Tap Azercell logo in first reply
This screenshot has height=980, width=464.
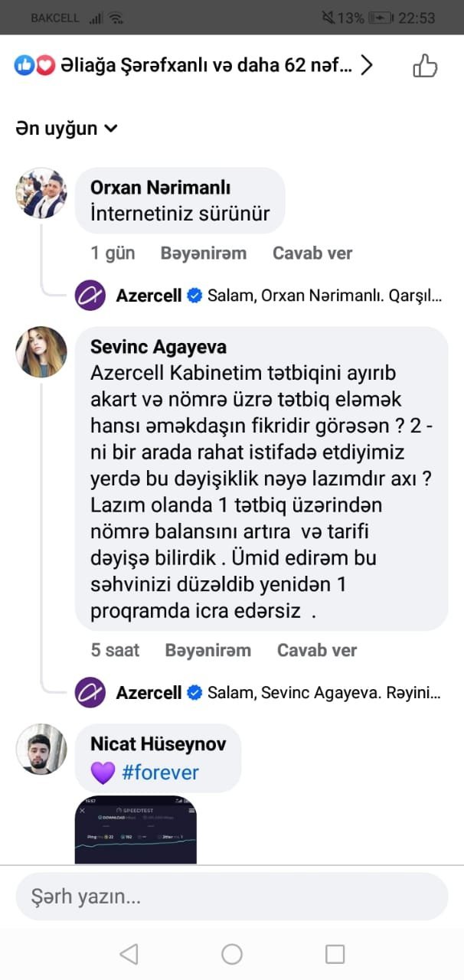tap(90, 296)
